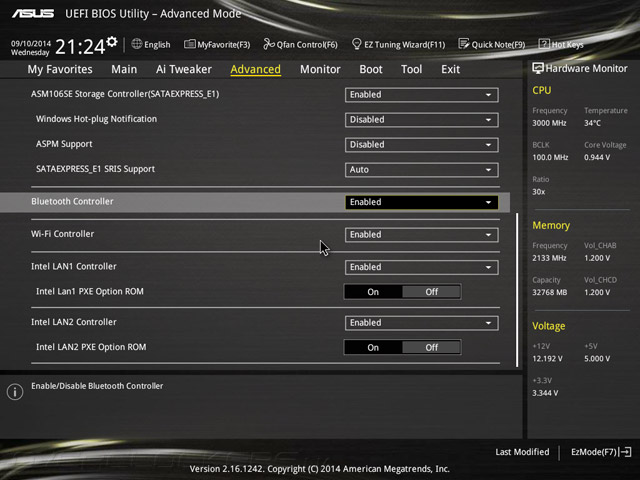Viewport: 640px width, 480px height.
Task: Set Intel LAN2 PXE Option ROM to On
Action: click(373, 347)
